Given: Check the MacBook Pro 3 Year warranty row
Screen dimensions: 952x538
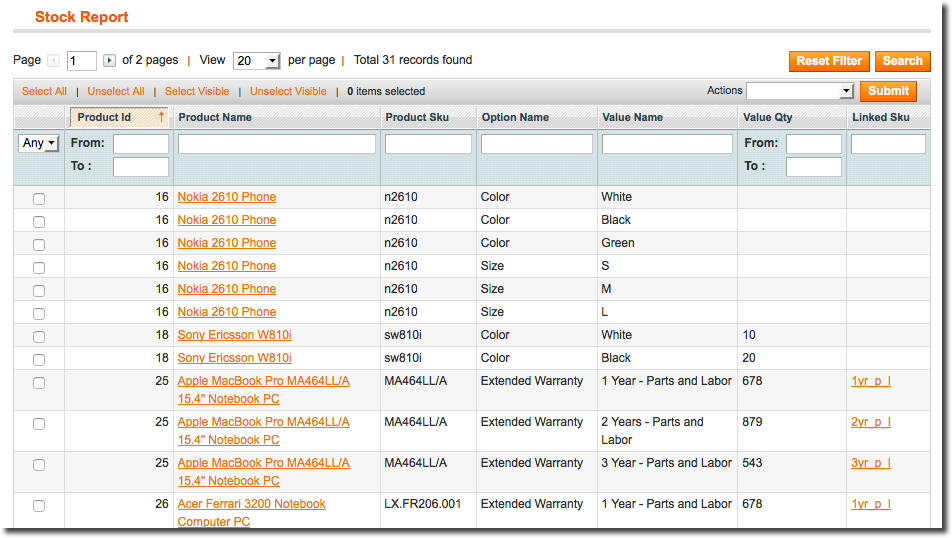Looking at the screenshot, I should [x=39, y=465].
